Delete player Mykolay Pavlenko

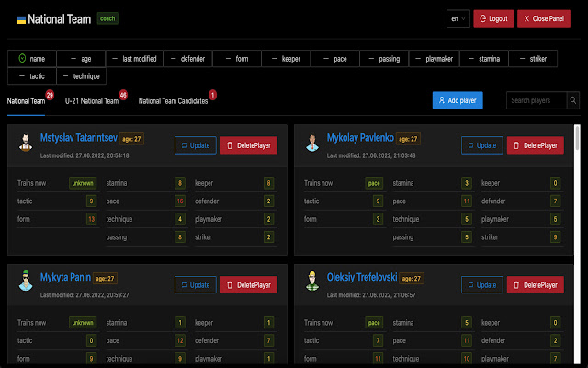535,145
